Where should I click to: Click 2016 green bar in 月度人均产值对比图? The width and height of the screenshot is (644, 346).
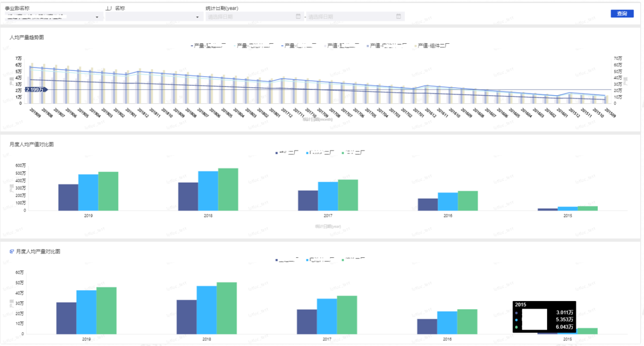[468, 201]
